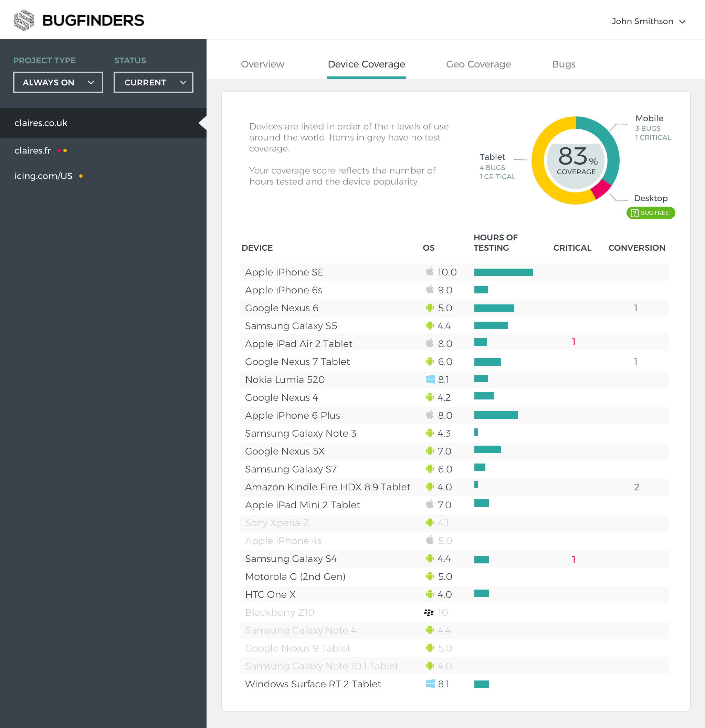Select icing.com/US project in sidebar
This screenshot has height=728, width=705.
tap(43, 176)
